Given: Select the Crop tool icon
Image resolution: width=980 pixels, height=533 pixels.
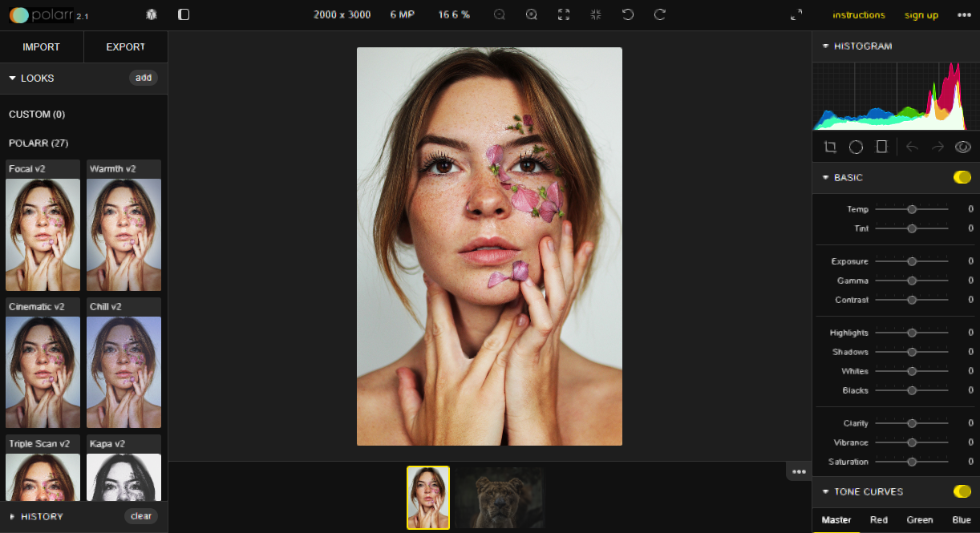Looking at the screenshot, I should tap(830, 147).
